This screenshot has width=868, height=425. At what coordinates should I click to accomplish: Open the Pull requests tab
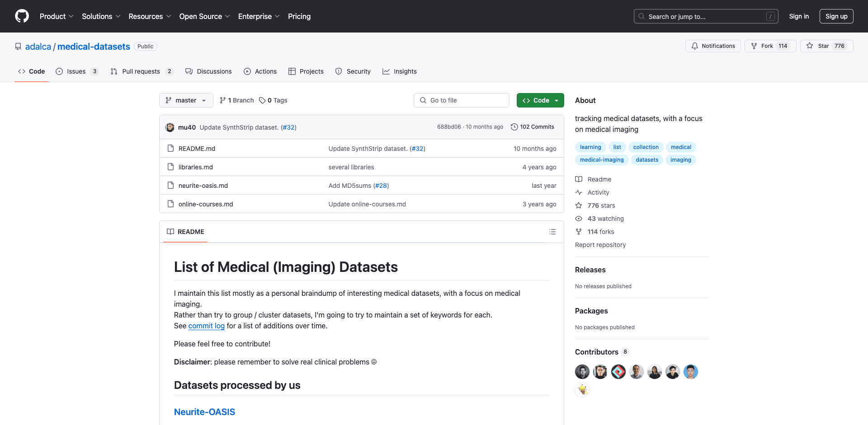[142, 71]
